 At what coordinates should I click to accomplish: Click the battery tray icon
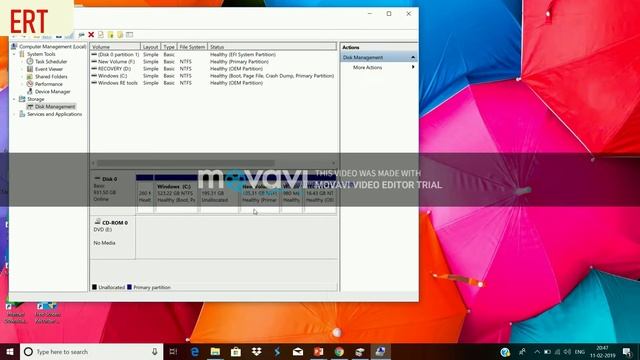(x=547, y=352)
